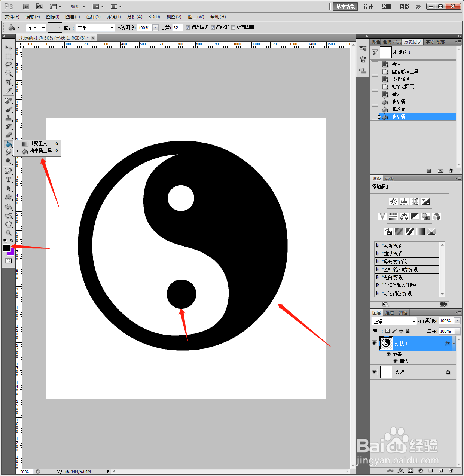The image size is (464, 476).
Task: Hide the 背景 layer
Action: 374,372
